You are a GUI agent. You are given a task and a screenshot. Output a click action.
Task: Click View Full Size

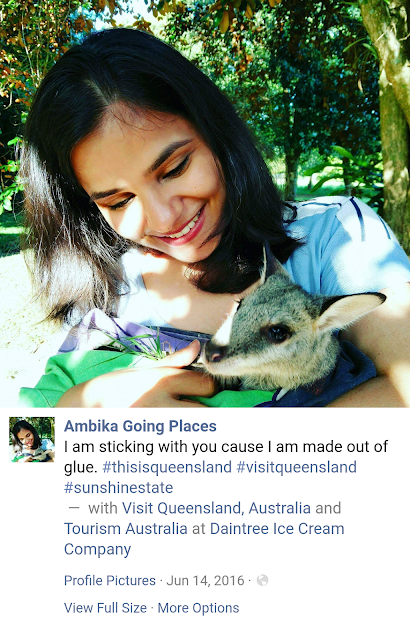pos(105,608)
